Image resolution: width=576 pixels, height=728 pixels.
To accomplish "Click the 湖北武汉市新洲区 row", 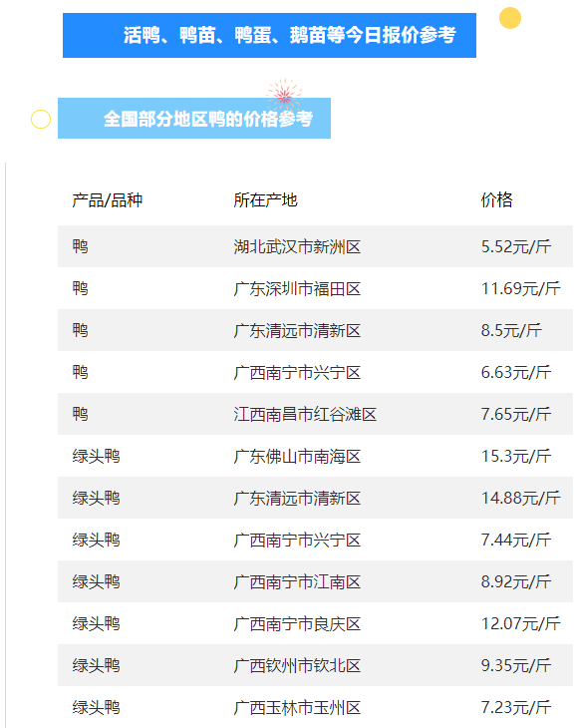I will pyautogui.click(x=315, y=246).
